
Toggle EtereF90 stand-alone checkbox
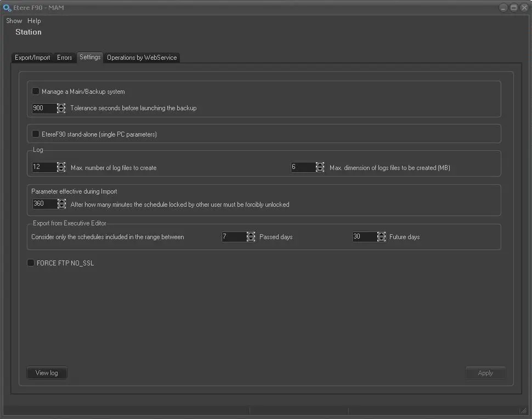coord(36,134)
